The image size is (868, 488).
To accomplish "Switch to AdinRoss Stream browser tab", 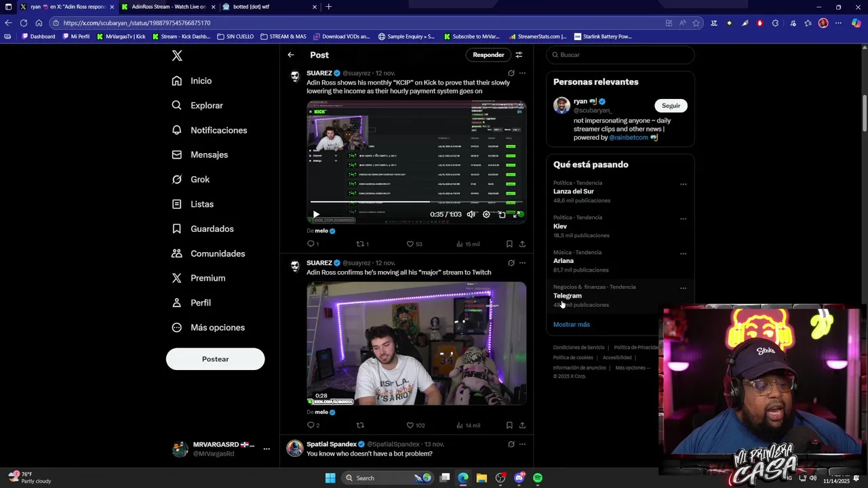I will click(x=169, y=7).
